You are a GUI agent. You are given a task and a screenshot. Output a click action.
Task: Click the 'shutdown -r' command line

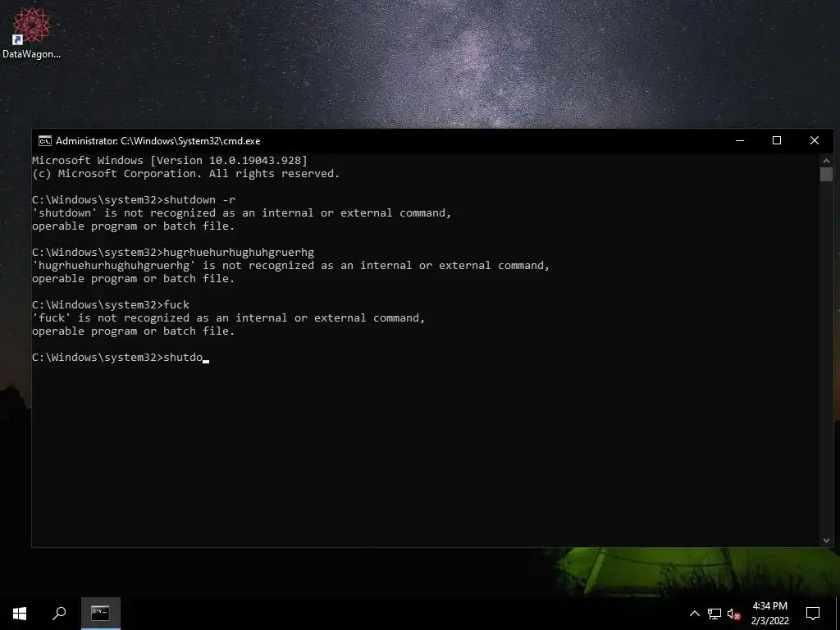pyautogui.click(x=134, y=200)
